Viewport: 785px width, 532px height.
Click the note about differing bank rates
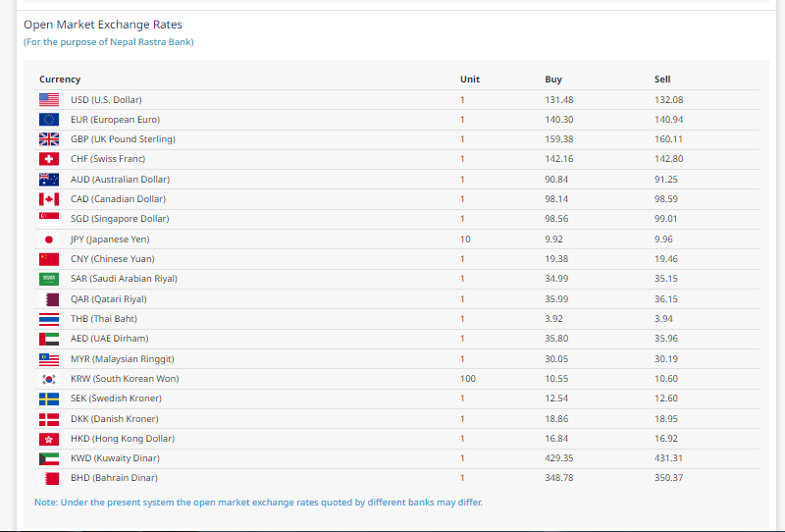click(x=258, y=503)
